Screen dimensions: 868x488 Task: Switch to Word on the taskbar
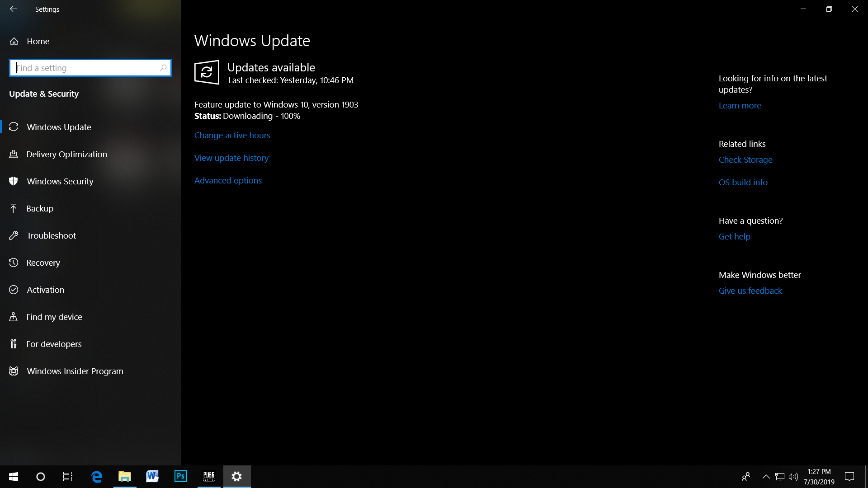pos(152,477)
